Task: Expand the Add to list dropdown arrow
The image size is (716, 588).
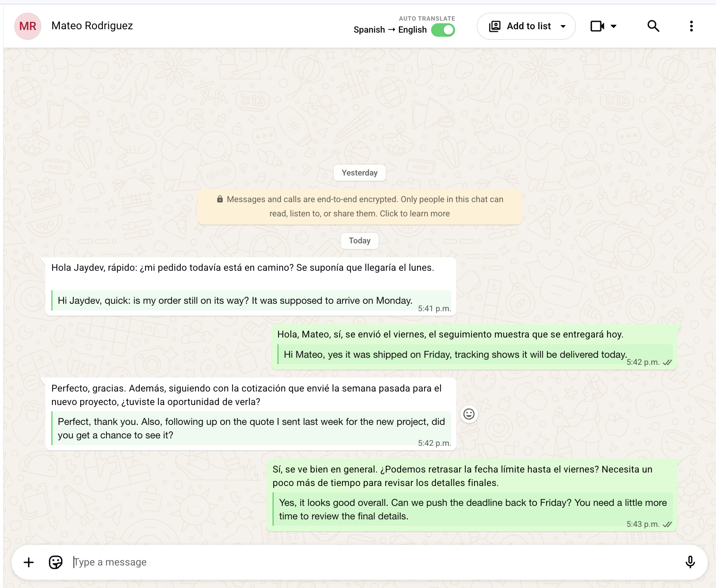Action: 563,26
